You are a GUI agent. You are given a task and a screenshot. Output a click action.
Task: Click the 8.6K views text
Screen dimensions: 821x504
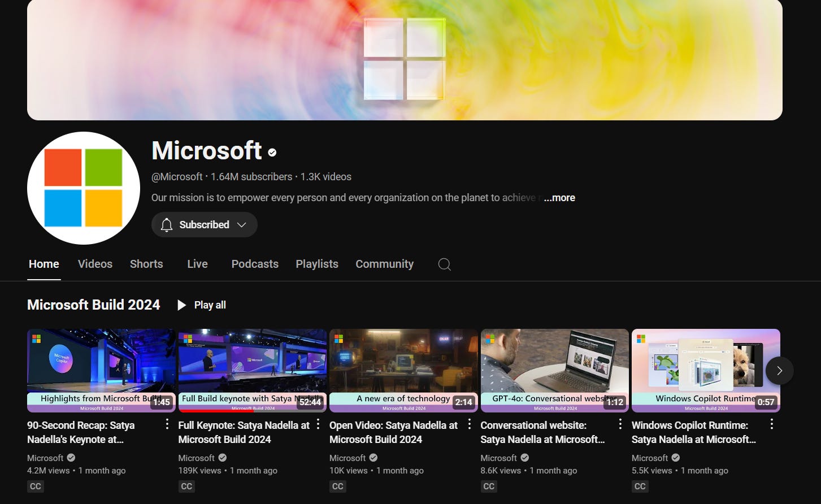(x=501, y=471)
